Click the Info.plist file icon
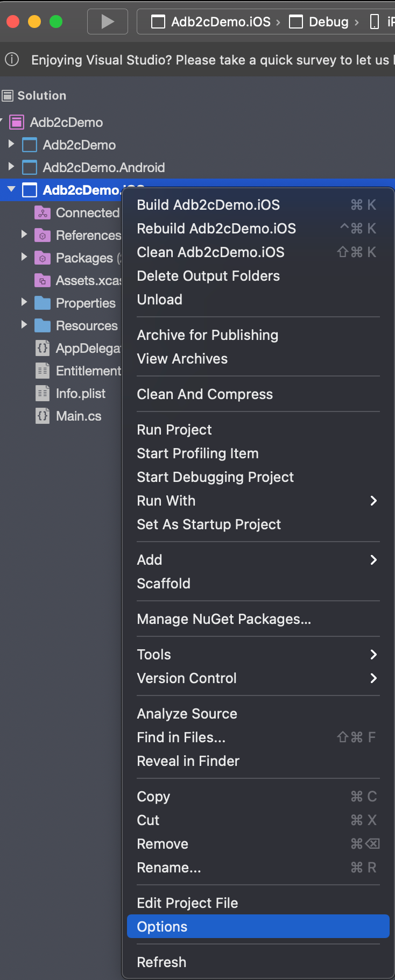 pos(43,394)
